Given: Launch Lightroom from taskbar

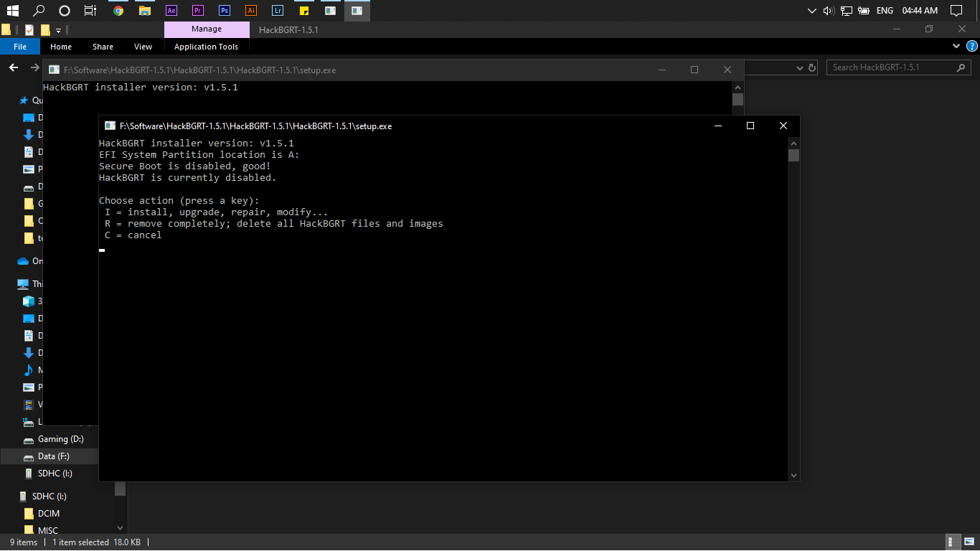Looking at the screenshot, I should [x=277, y=11].
